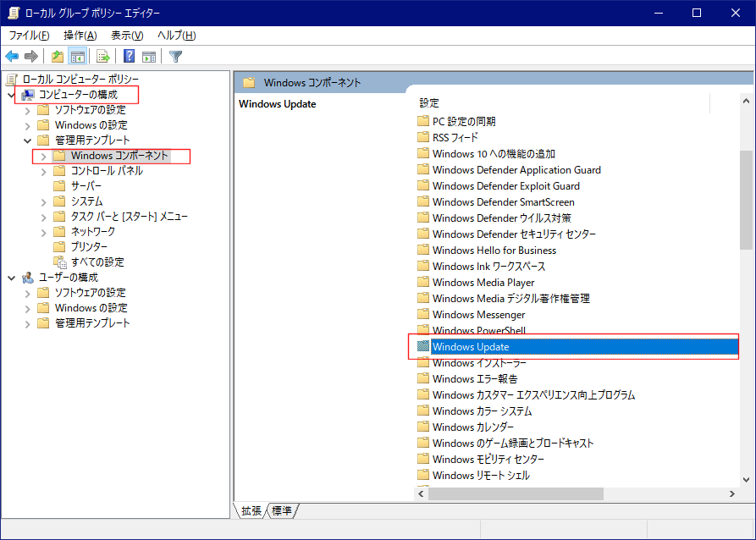Click the vertical scrollbar up arrow
The width and height of the screenshot is (756, 540).
coord(746,102)
